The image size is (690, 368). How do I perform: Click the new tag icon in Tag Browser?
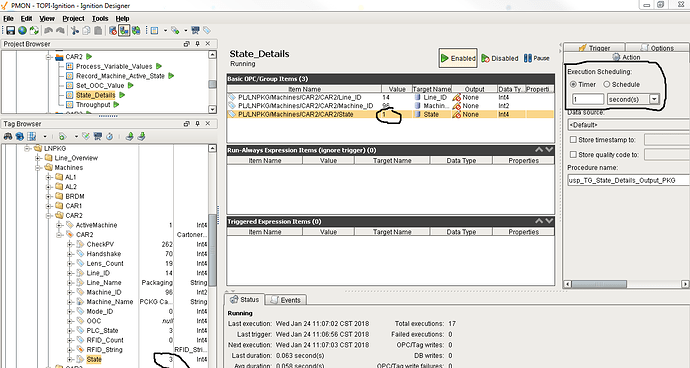click(62, 136)
